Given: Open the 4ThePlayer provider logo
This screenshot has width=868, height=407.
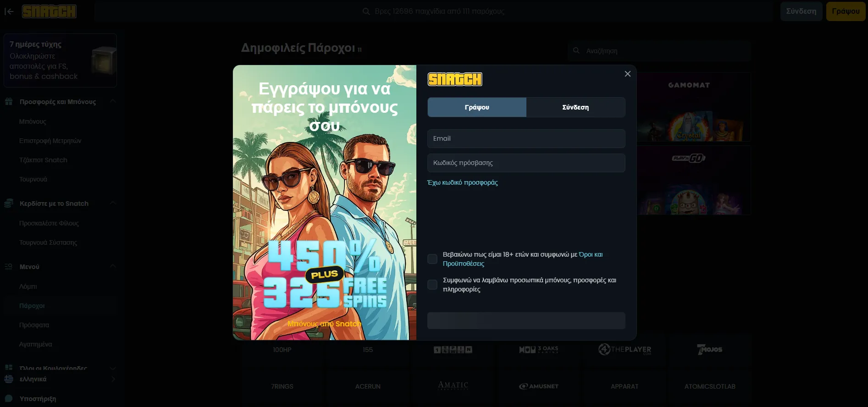Looking at the screenshot, I should tap(625, 350).
